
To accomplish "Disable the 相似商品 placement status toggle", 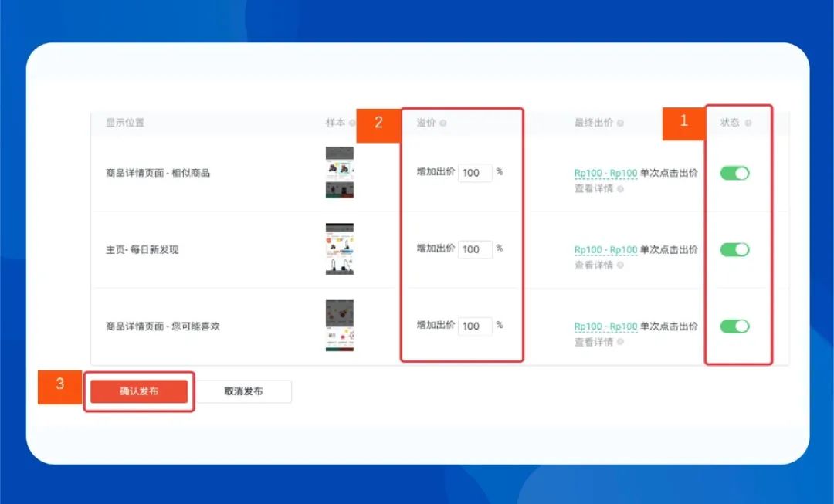I will click(734, 172).
